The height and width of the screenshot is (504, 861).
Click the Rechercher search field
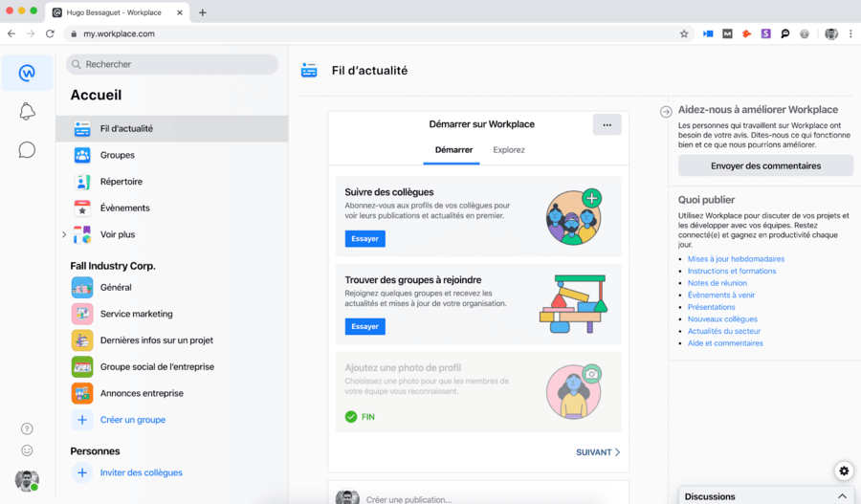pyautogui.click(x=172, y=64)
